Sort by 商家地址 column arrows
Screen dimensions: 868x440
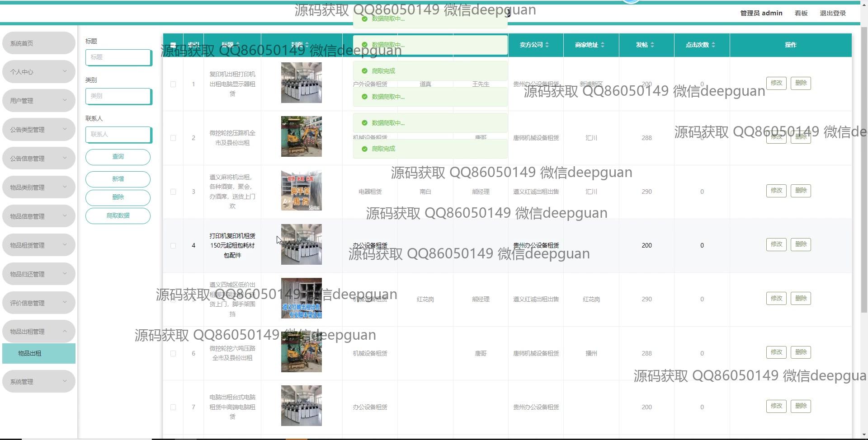click(603, 45)
